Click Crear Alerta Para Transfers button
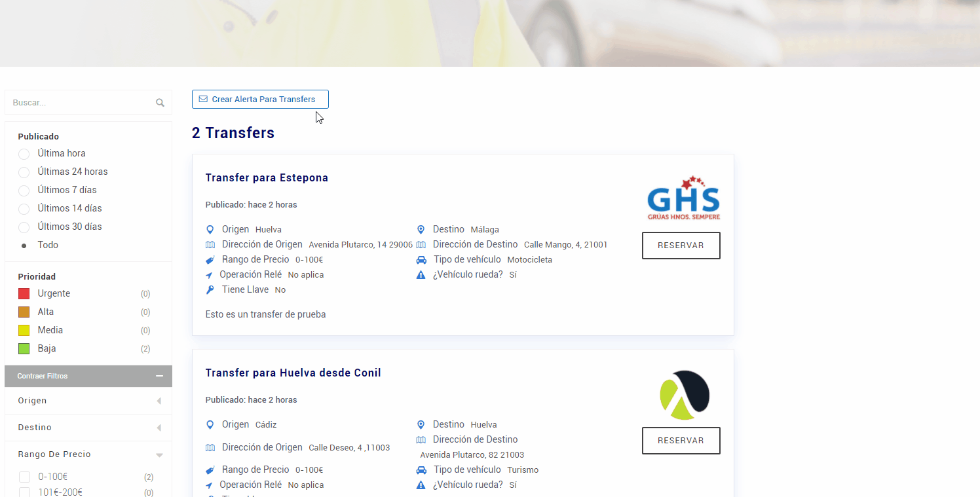Image resolution: width=980 pixels, height=497 pixels. coord(260,100)
